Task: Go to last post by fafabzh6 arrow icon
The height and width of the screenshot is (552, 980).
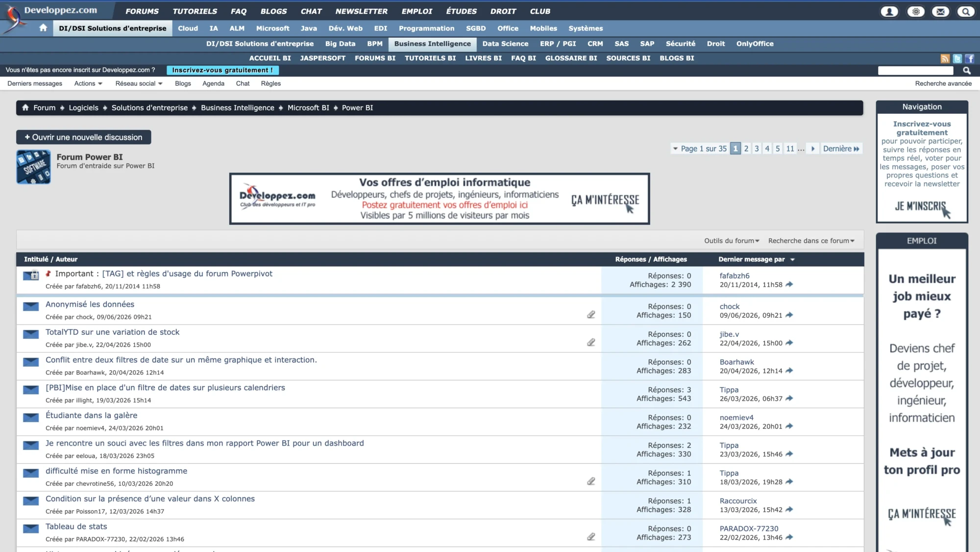Action: pyautogui.click(x=789, y=284)
